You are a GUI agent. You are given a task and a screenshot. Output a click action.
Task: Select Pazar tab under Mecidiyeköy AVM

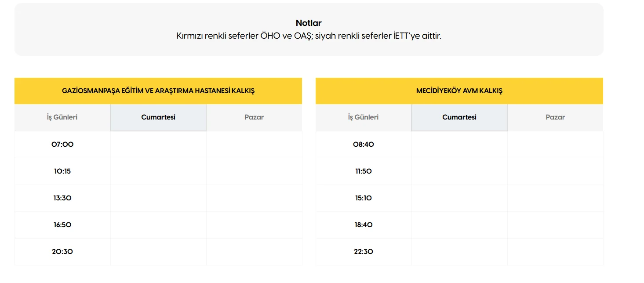(555, 117)
